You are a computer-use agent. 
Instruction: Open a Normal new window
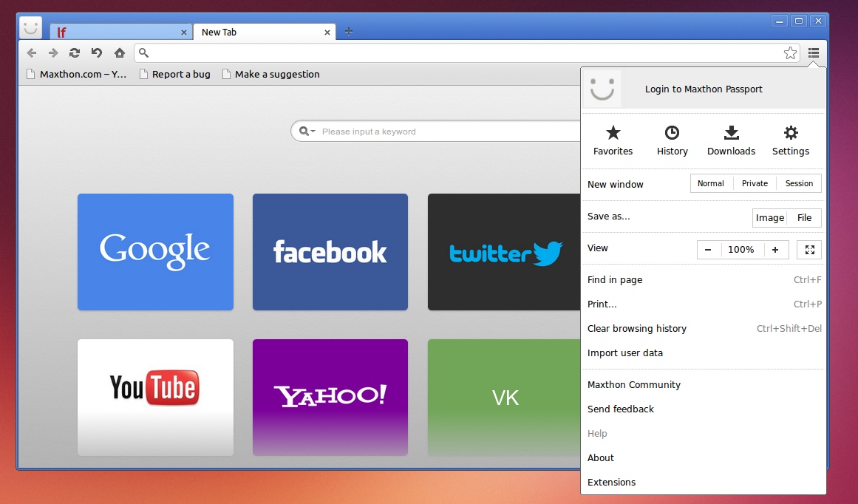711,183
